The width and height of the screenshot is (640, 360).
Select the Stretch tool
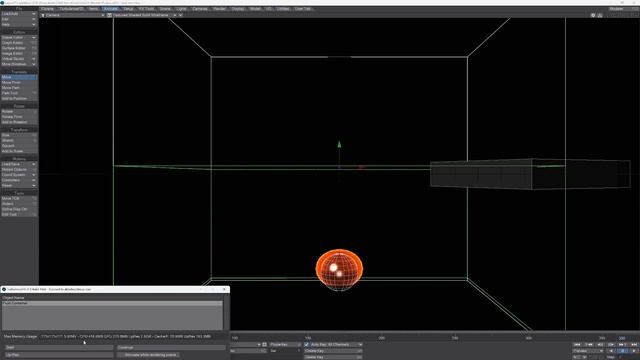[19, 140]
